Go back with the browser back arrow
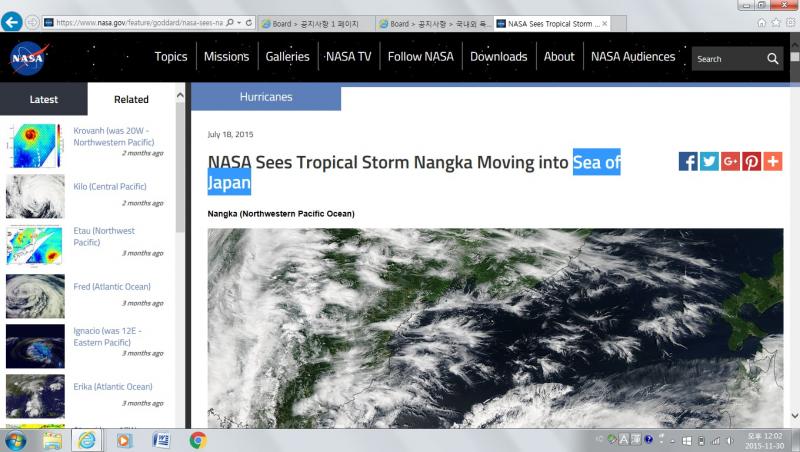The width and height of the screenshot is (800, 452). coord(12,22)
